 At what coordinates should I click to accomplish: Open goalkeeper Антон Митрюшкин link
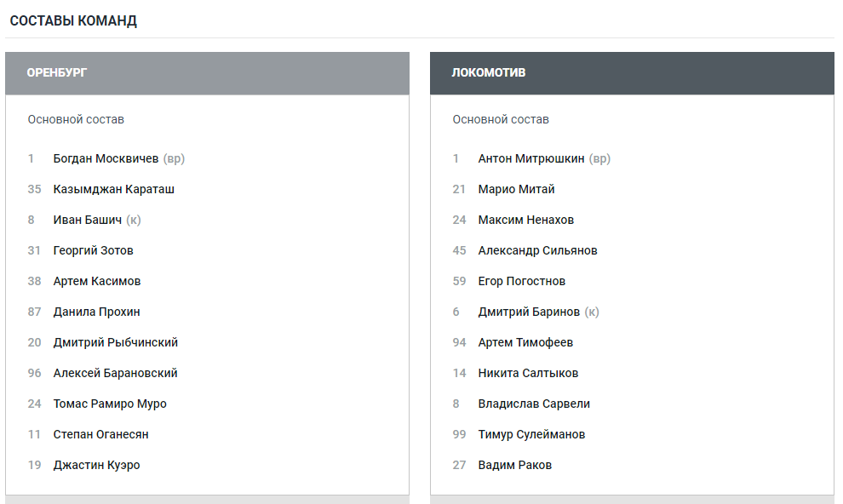(531, 158)
